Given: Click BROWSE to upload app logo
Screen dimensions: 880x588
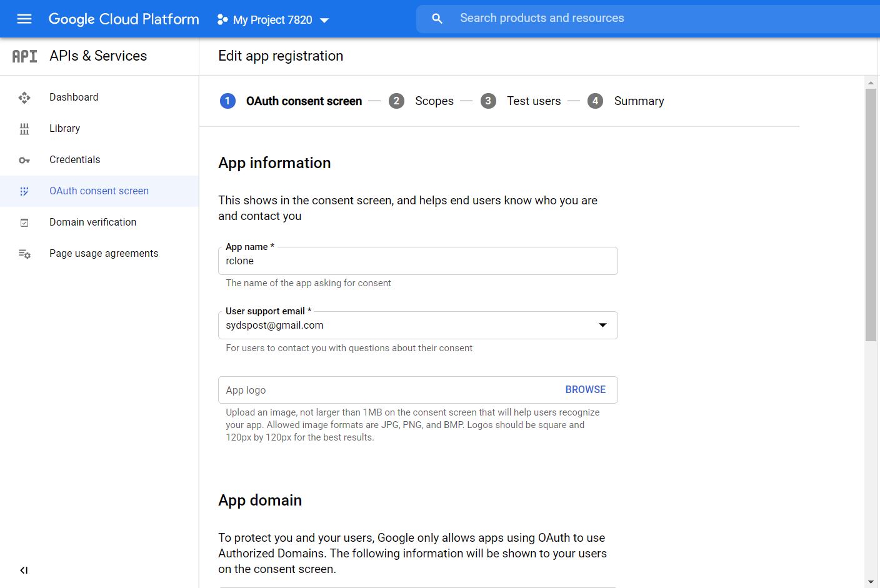Looking at the screenshot, I should click(x=585, y=389).
